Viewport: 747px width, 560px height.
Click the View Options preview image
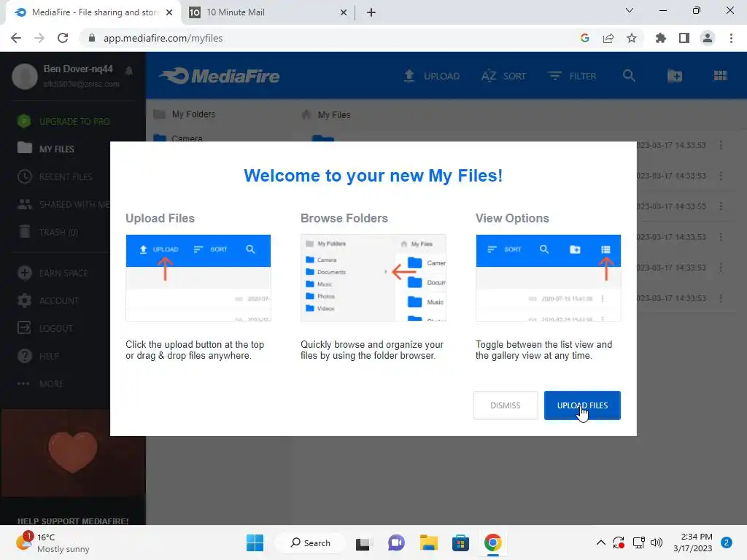[548, 278]
